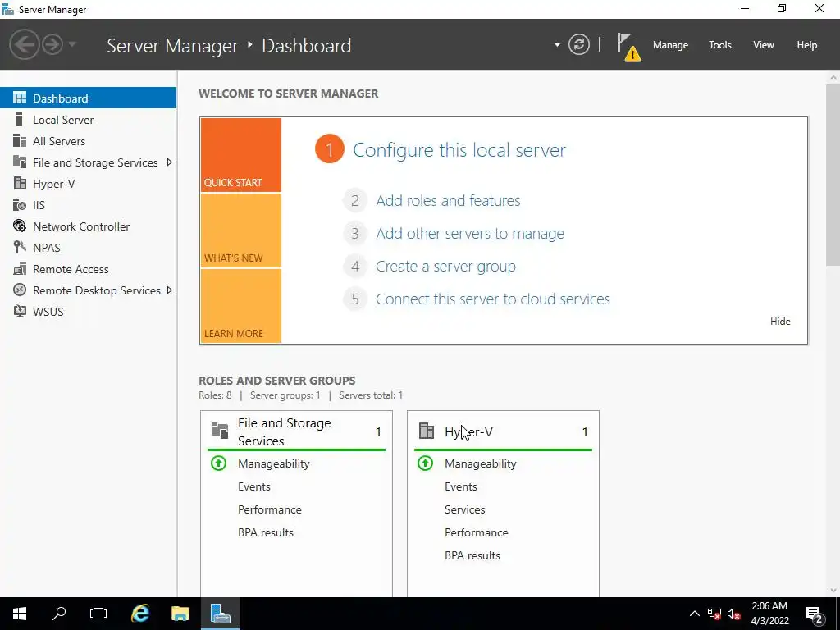
Task: Open the Action Center notifications
Action: [x=815, y=614]
